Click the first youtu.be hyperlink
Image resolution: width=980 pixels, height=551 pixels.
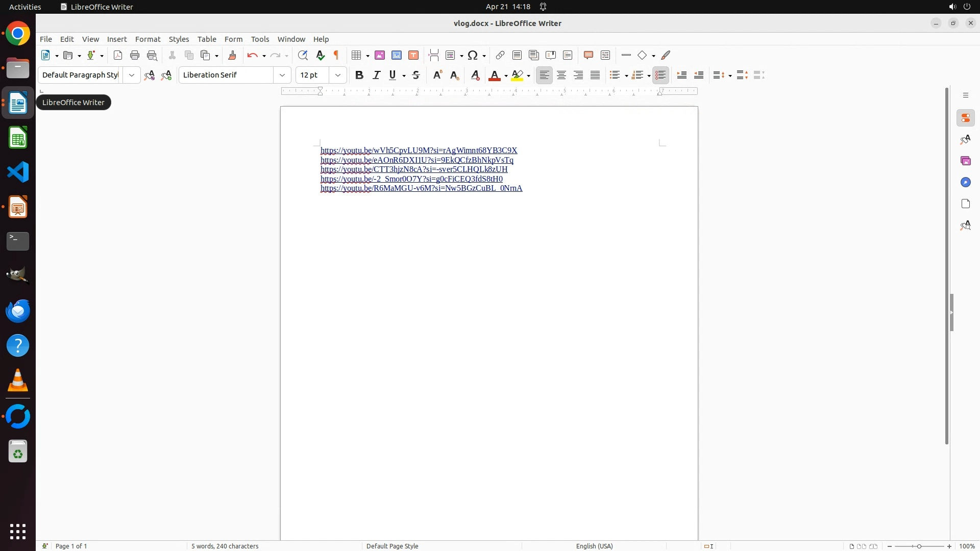click(419, 151)
